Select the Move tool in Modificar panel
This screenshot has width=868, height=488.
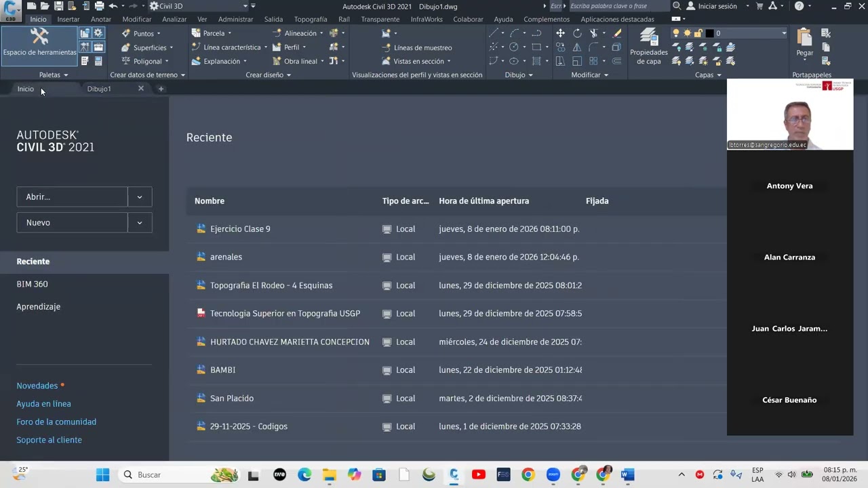point(560,33)
